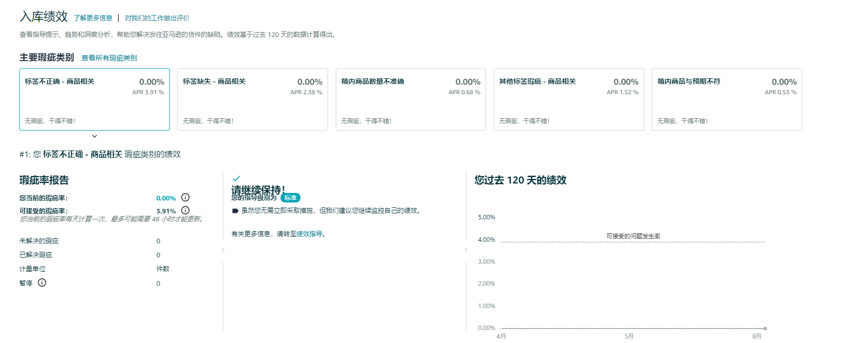The height and width of the screenshot is (343, 868).
Task: Open the 了解更多信息 link
Action: [93, 18]
